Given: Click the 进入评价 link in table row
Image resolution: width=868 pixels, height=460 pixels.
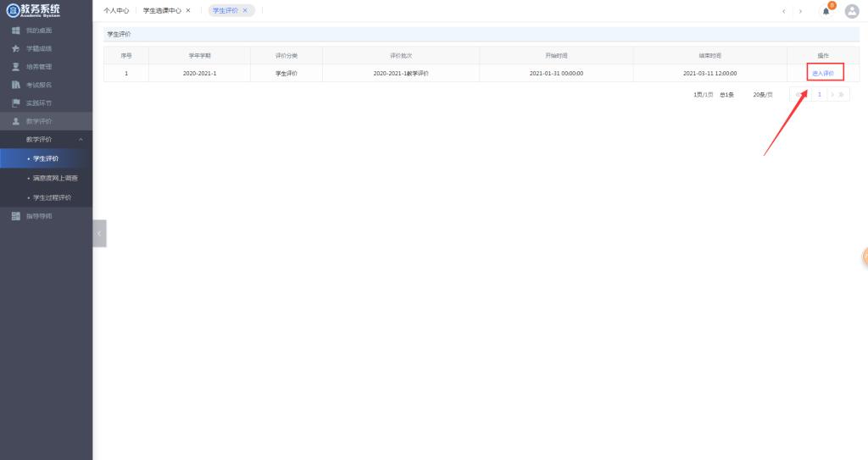Looking at the screenshot, I should 823,73.
